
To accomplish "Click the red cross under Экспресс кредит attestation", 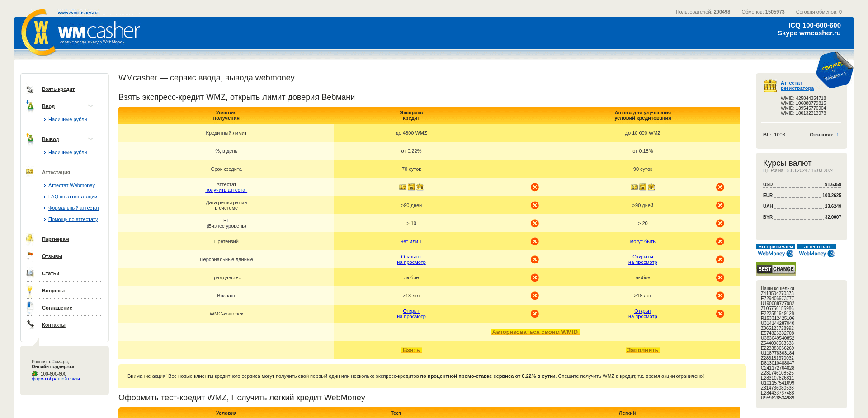I will (x=535, y=187).
